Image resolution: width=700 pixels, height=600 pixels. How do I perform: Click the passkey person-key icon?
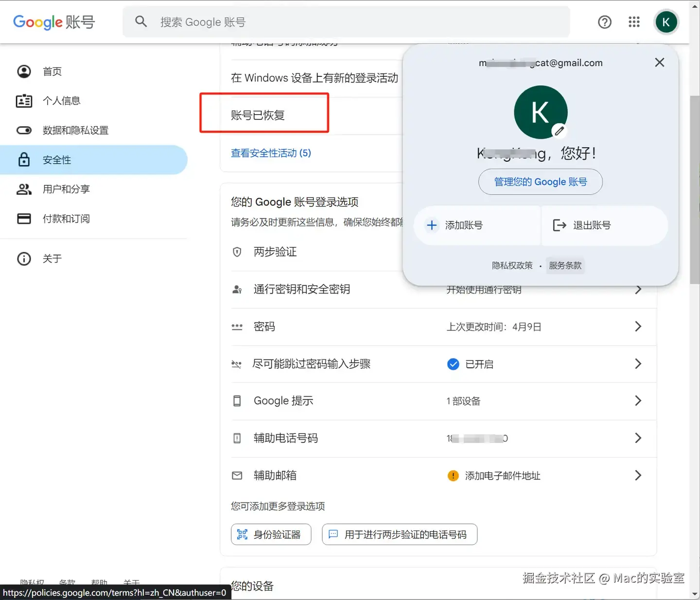pos(237,290)
